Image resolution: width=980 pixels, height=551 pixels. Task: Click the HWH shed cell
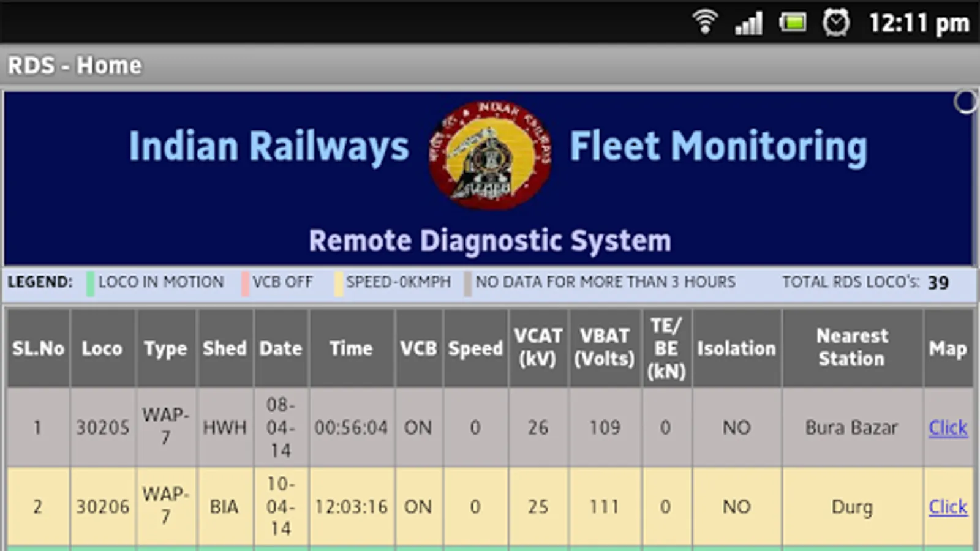tap(225, 427)
